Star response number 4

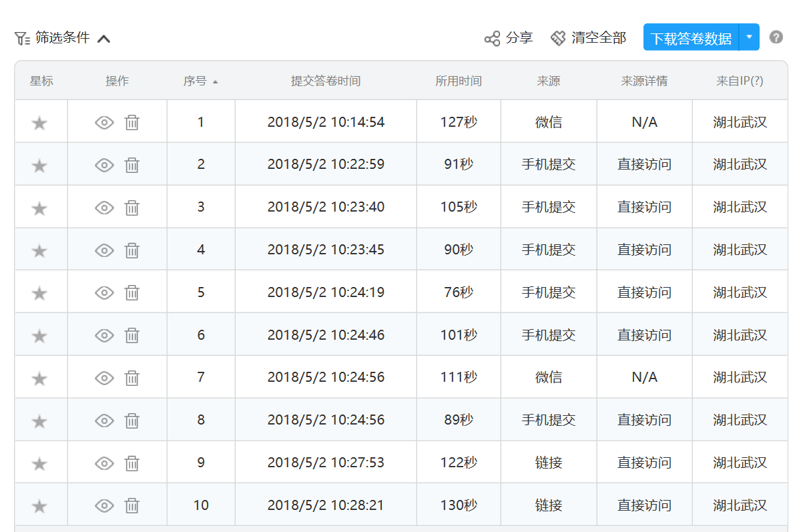(39, 251)
